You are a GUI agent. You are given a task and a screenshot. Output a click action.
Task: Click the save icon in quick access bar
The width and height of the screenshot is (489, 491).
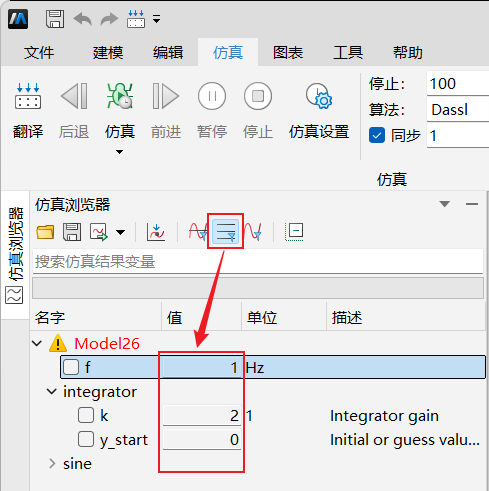tap(55, 19)
